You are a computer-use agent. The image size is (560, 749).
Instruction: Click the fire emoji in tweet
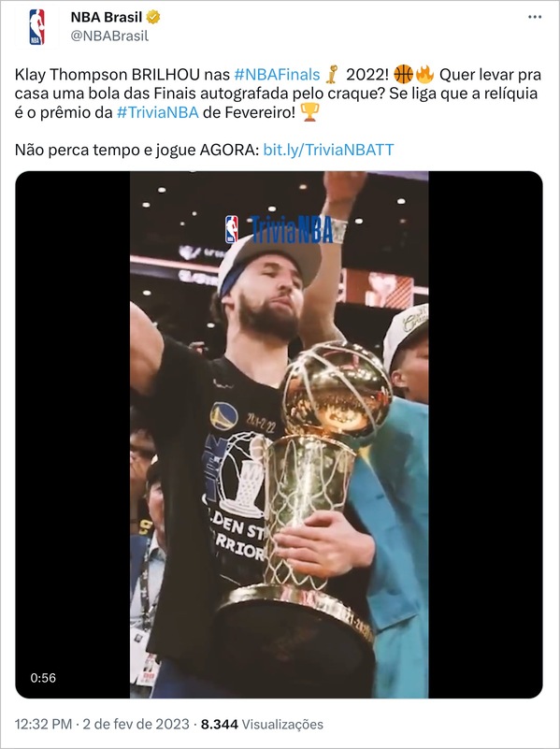[x=424, y=75]
